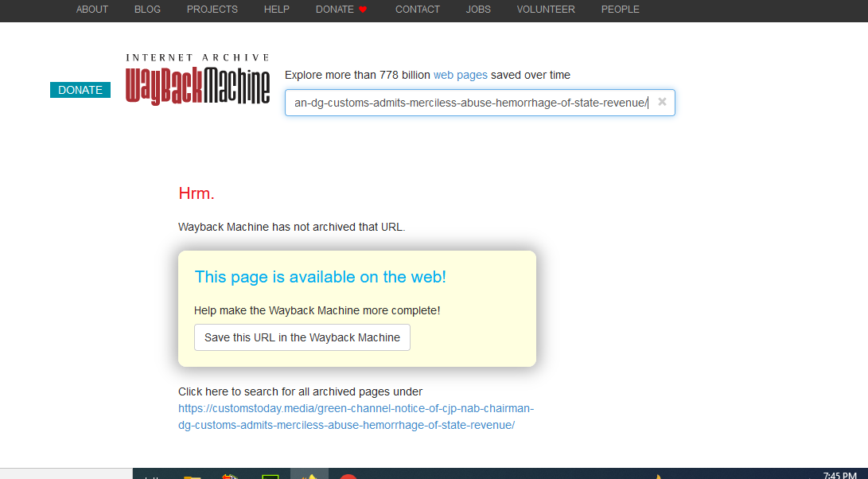
Task: Open the customstoday.media archived pages link
Action: 356,417
